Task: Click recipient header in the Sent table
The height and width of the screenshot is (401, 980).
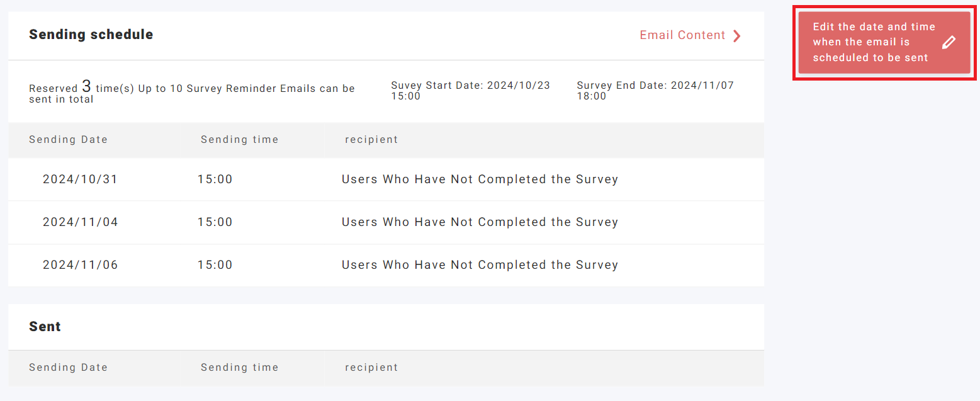Action: (x=371, y=368)
